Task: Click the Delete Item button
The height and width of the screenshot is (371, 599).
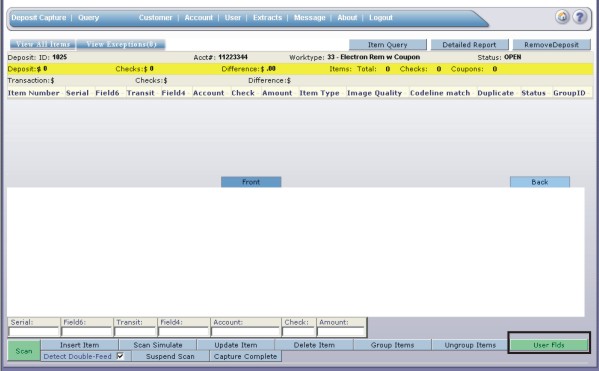Action: (x=314, y=345)
